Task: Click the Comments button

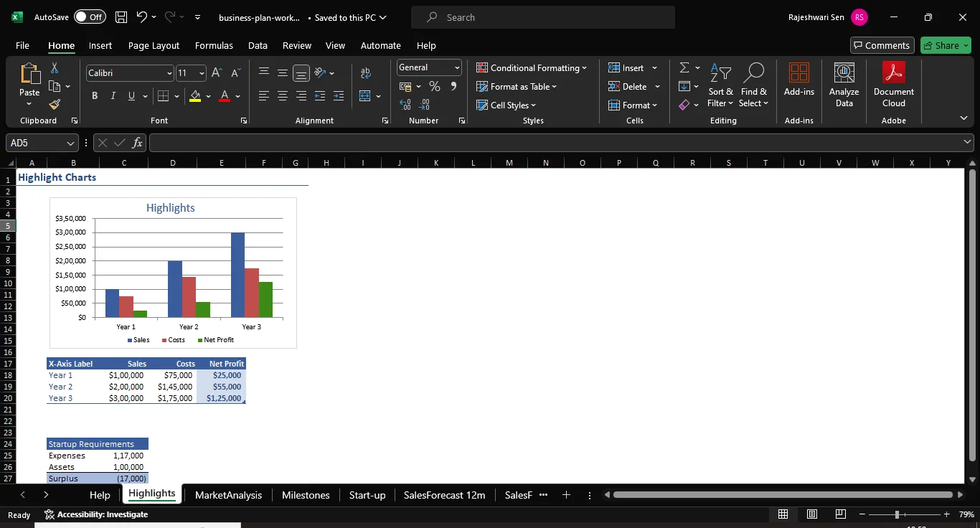Action: pos(882,45)
